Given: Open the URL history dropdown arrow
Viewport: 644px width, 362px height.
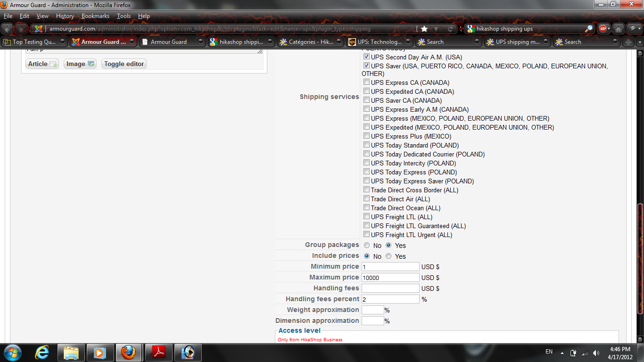Looking at the screenshot, I should coord(436,29).
